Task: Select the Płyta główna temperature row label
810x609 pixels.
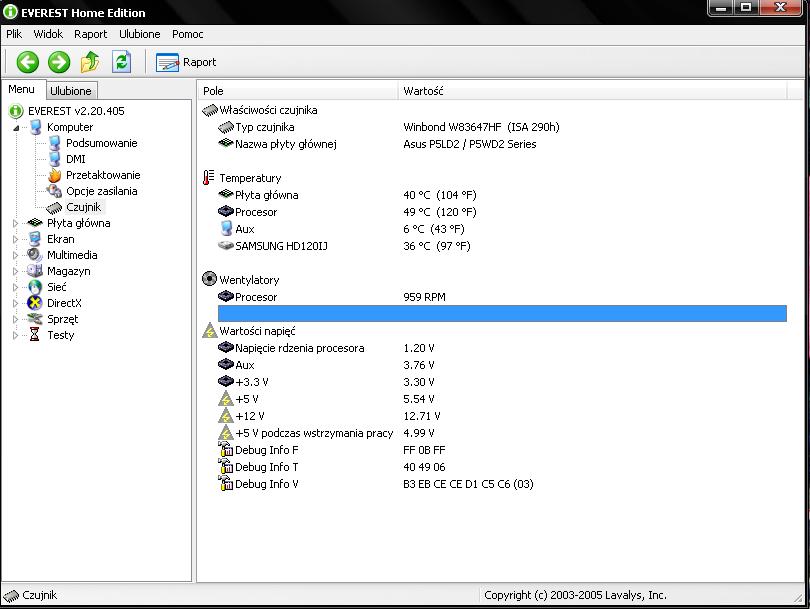Action: [267, 195]
